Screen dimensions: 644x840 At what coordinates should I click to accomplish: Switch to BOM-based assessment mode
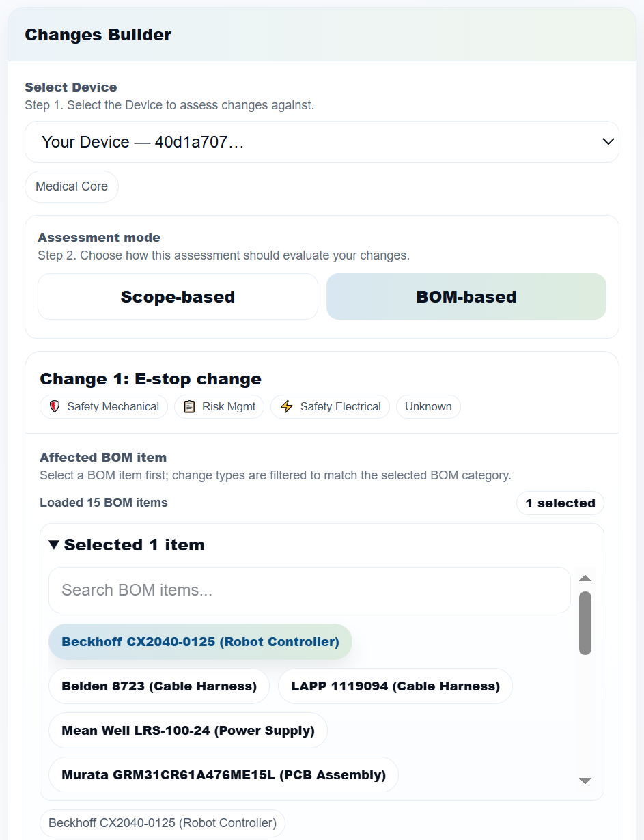coord(466,296)
